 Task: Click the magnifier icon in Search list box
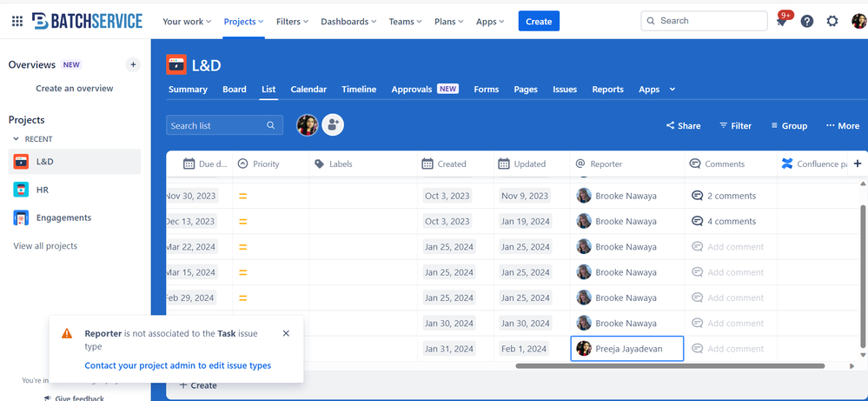pyautogui.click(x=271, y=125)
